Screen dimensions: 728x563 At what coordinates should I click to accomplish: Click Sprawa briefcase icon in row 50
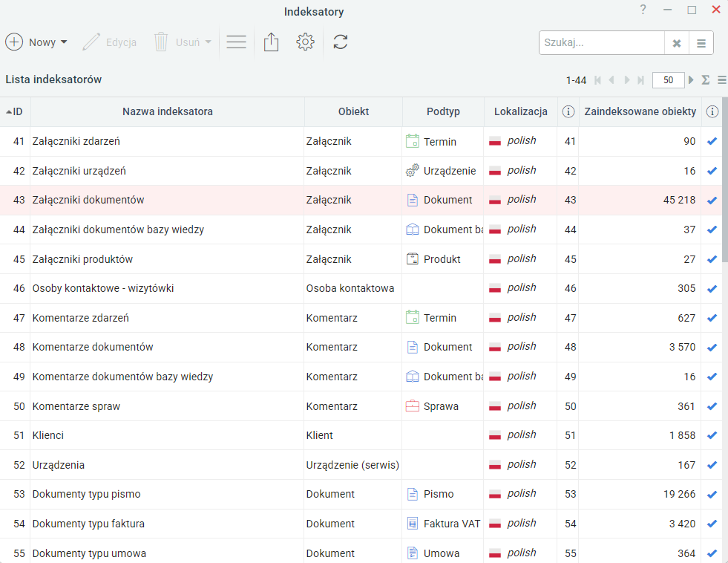click(413, 406)
